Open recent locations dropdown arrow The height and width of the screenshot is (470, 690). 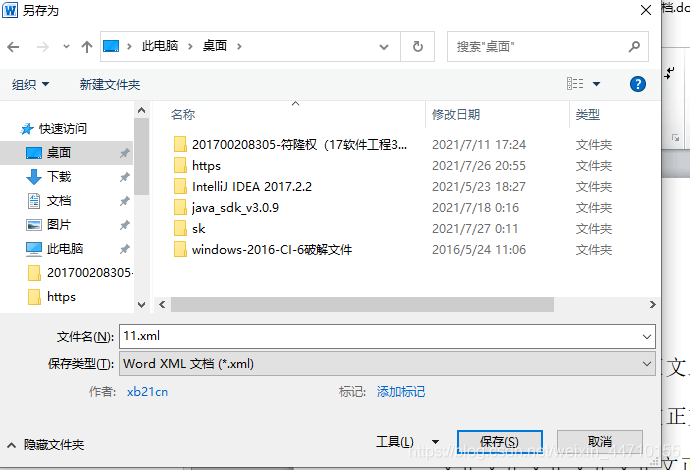(66, 47)
